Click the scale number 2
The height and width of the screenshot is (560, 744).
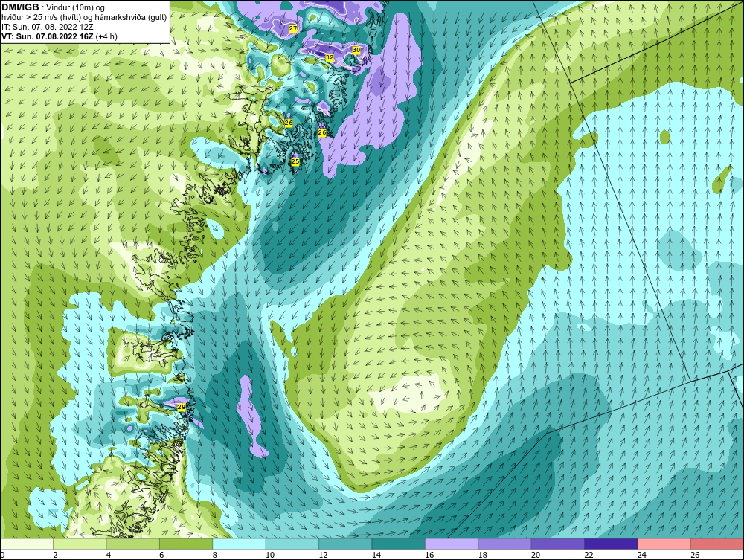pos(56,555)
